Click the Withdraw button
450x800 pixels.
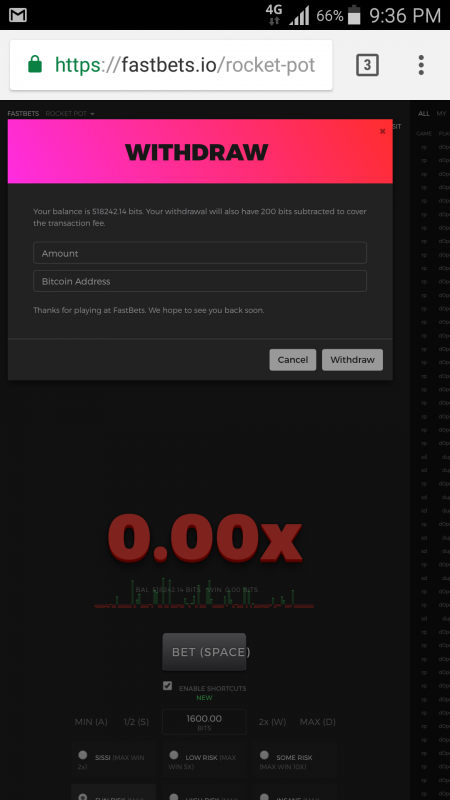coord(353,360)
